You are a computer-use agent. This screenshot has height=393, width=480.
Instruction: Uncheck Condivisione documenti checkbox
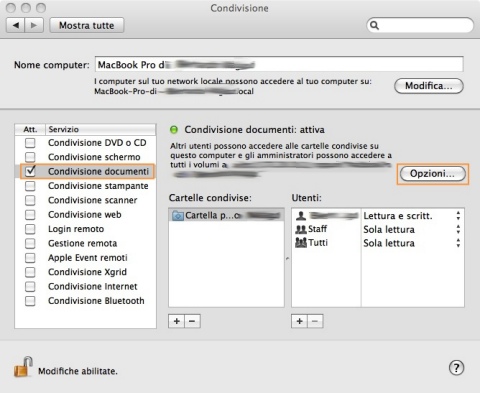click(x=30, y=171)
